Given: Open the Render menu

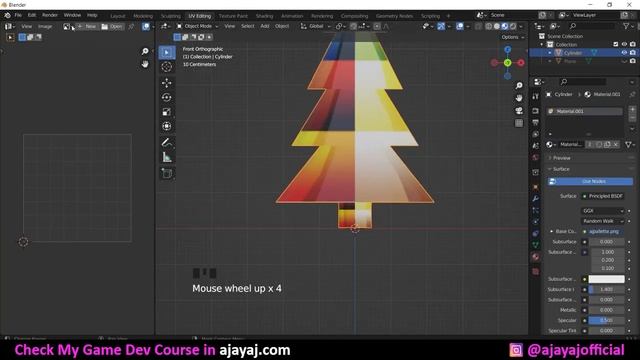Looking at the screenshot, I should 50,15.
